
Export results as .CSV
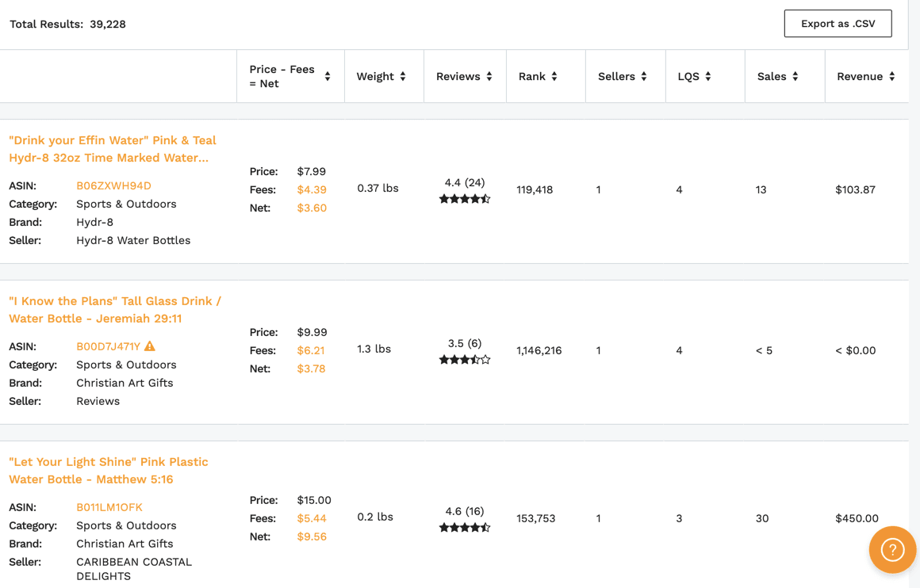tap(838, 24)
